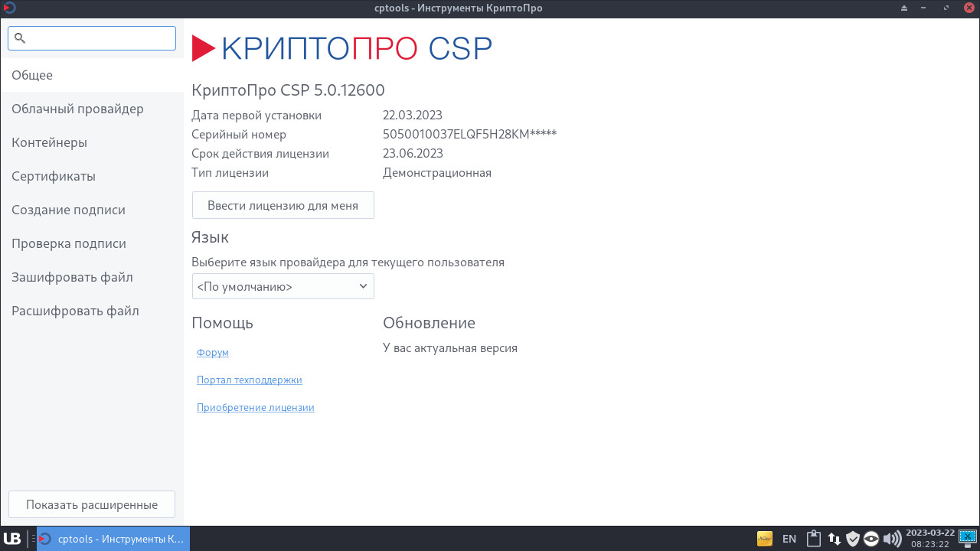Click the keep-above arrow title bar button
Screen dimensions: 980x551
pos(904,8)
